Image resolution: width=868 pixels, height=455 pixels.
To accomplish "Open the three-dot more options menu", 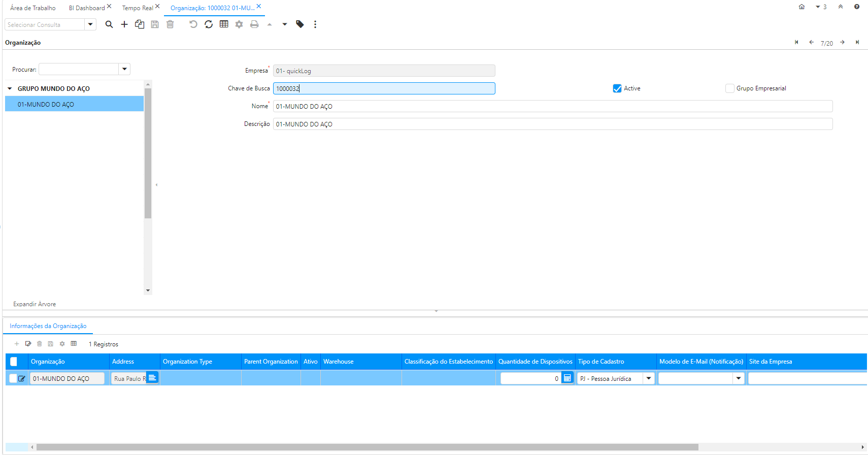I will [x=315, y=24].
